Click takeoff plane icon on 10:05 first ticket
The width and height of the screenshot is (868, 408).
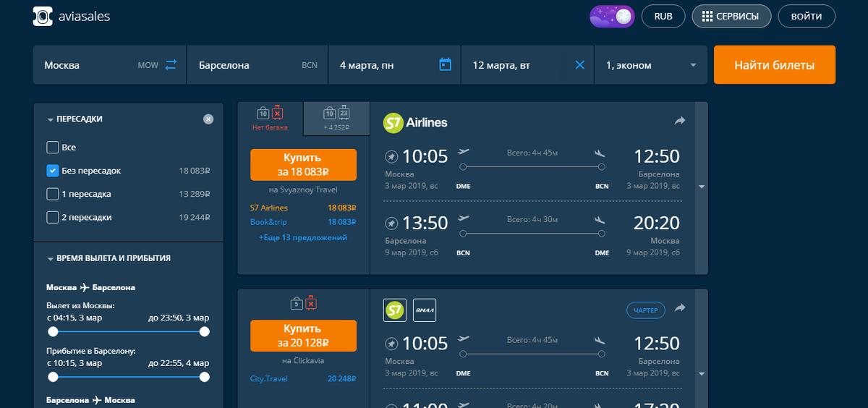(x=464, y=152)
